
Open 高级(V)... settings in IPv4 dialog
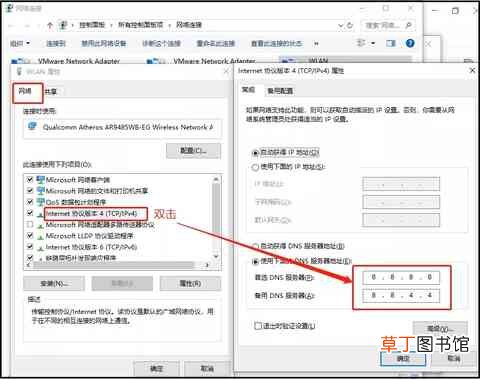tap(440, 329)
